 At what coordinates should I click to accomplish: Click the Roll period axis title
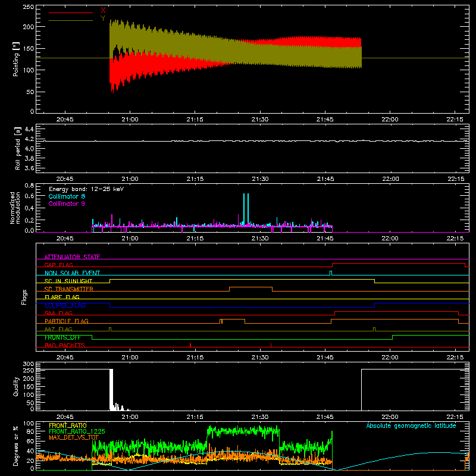[18, 148]
